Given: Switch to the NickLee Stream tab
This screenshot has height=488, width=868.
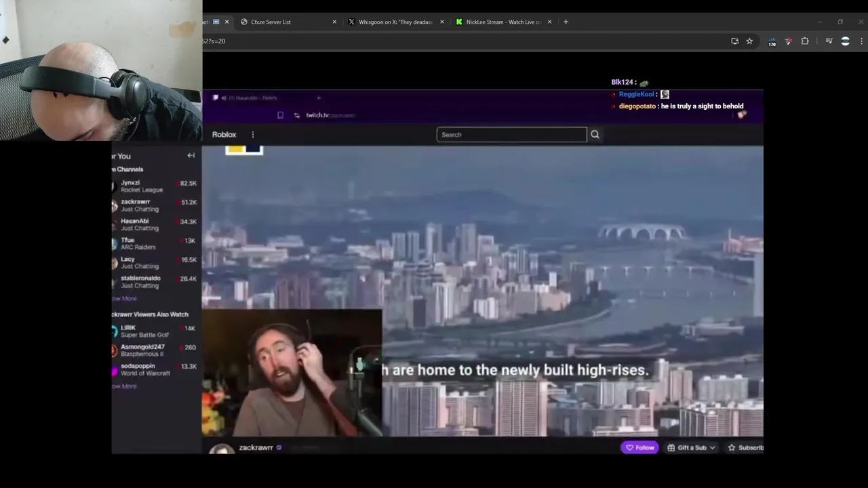Looking at the screenshot, I should [x=503, y=22].
